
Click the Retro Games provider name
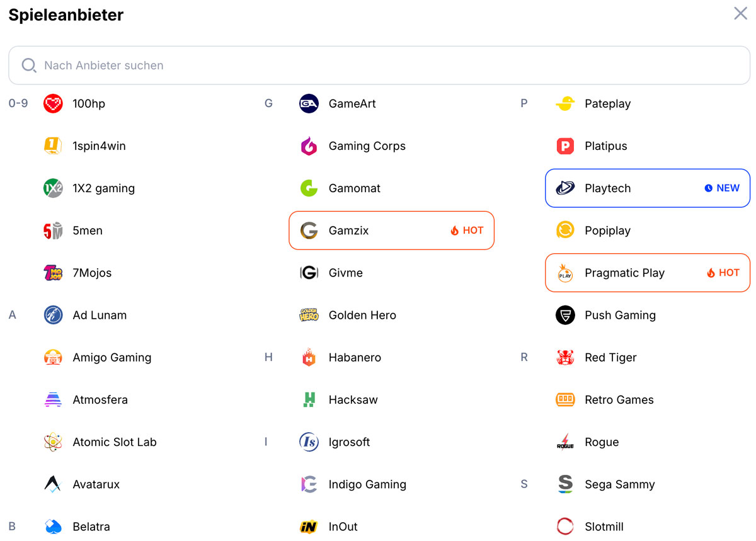coord(619,399)
